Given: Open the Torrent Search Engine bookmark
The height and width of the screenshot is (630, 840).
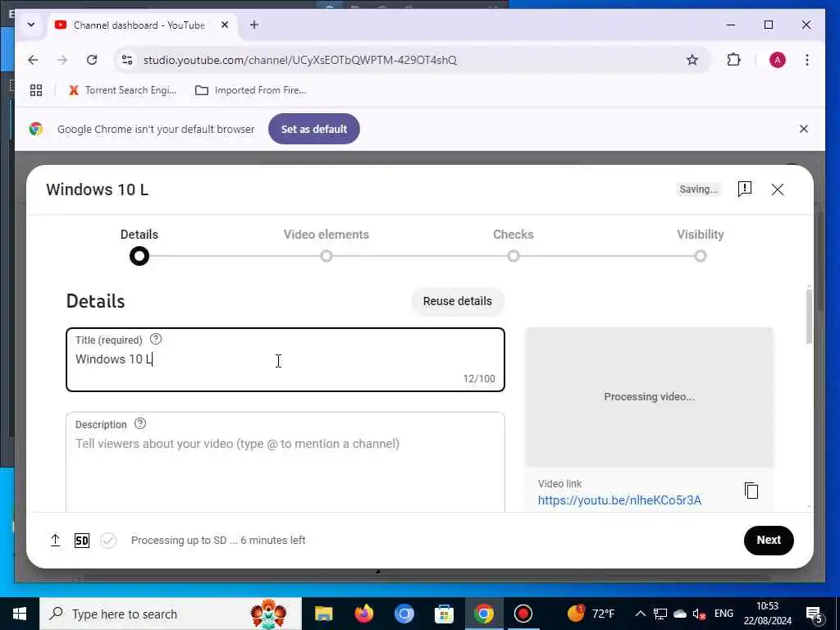Looking at the screenshot, I should (x=122, y=90).
